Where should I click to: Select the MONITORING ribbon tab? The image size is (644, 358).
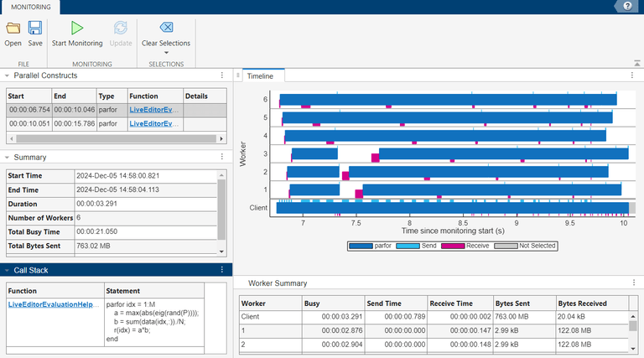click(30, 7)
